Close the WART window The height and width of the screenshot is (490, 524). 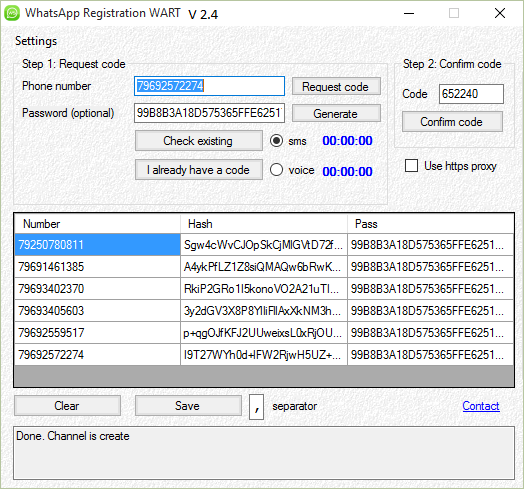click(x=500, y=13)
